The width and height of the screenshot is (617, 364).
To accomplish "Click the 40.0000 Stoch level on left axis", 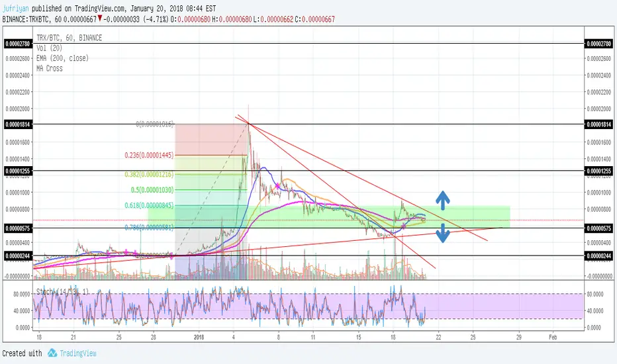I will (x=22, y=311).
